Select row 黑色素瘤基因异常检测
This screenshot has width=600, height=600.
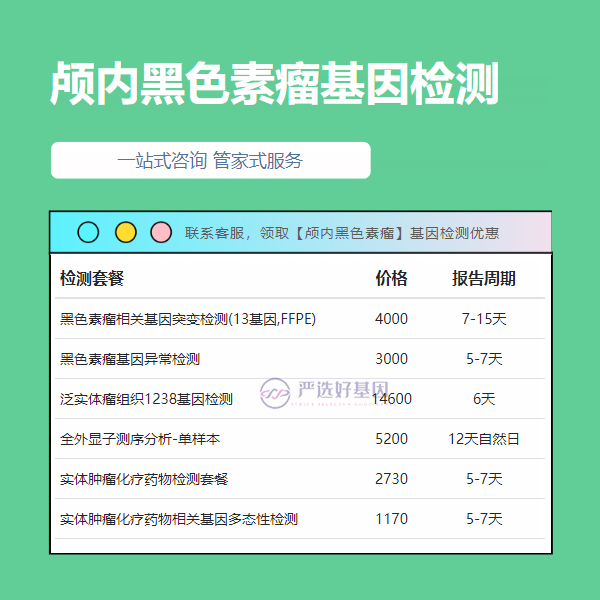[300, 359]
